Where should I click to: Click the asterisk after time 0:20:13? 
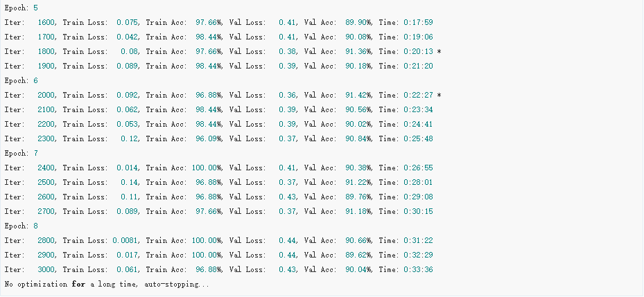coord(439,52)
